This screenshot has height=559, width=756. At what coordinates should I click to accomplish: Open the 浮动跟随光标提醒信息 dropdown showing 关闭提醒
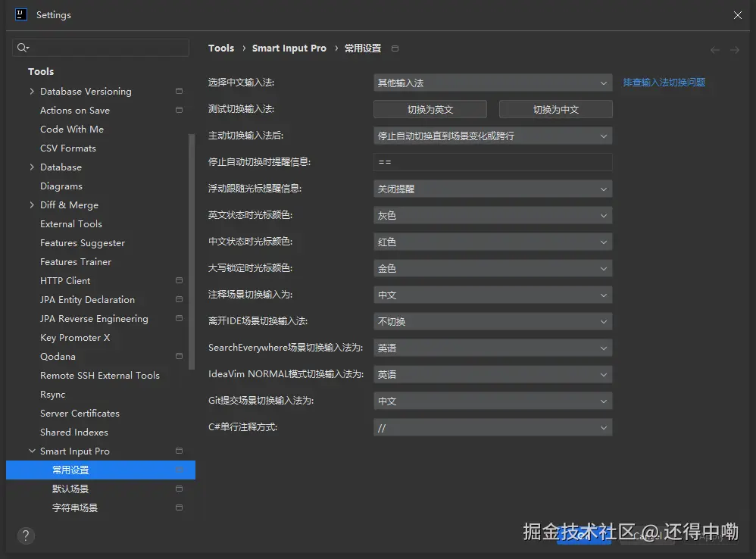point(492,189)
